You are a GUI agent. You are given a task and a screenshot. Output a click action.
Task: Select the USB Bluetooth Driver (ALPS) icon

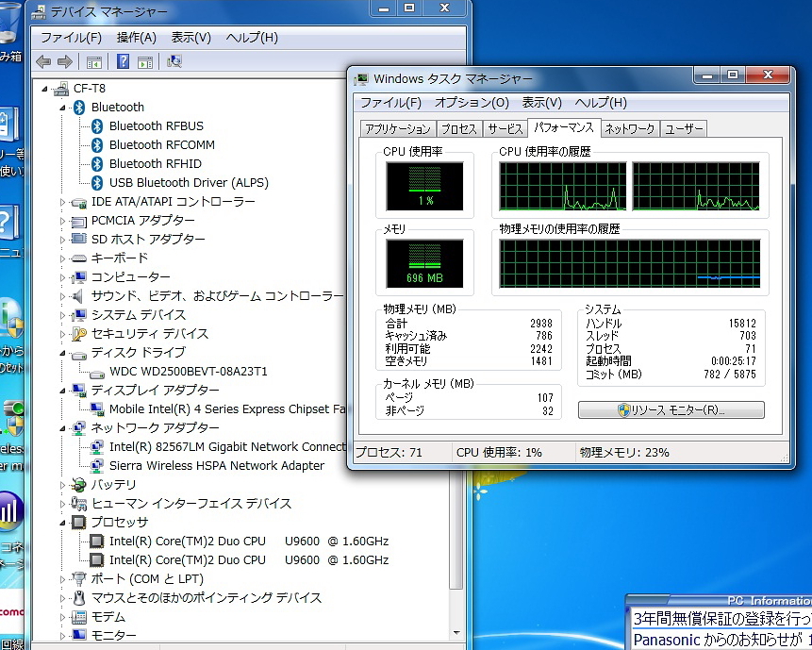pyautogui.click(x=97, y=183)
